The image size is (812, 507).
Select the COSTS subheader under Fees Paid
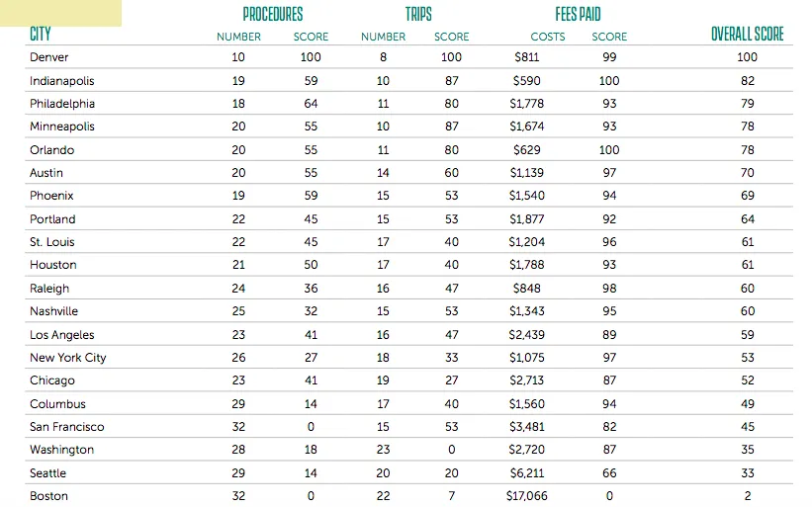tap(548, 37)
